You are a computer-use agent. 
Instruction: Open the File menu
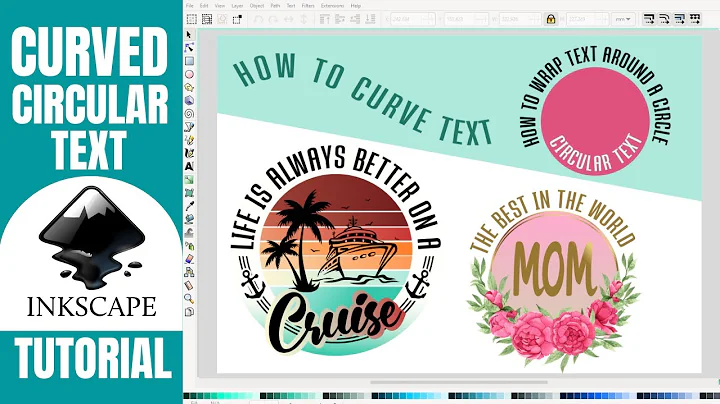(x=190, y=6)
